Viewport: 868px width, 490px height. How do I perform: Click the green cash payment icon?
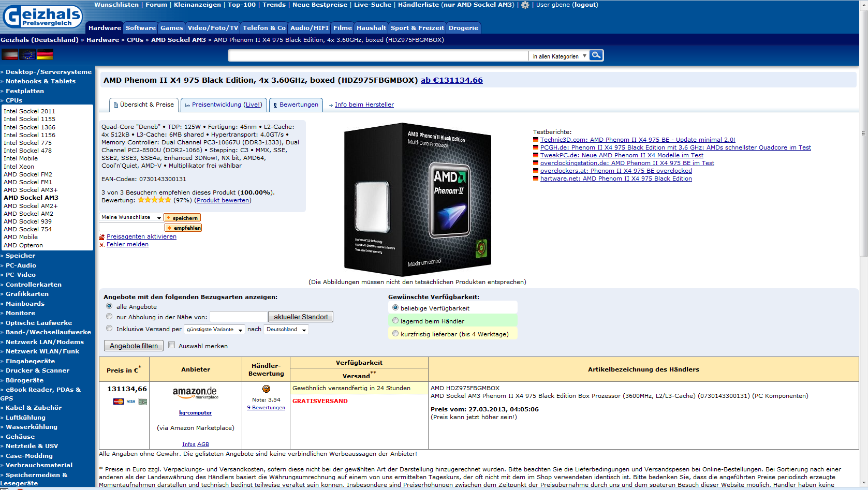point(143,402)
